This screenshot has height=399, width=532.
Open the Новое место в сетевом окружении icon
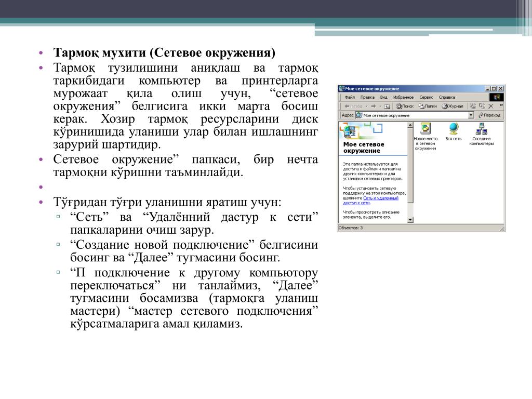[425, 129]
